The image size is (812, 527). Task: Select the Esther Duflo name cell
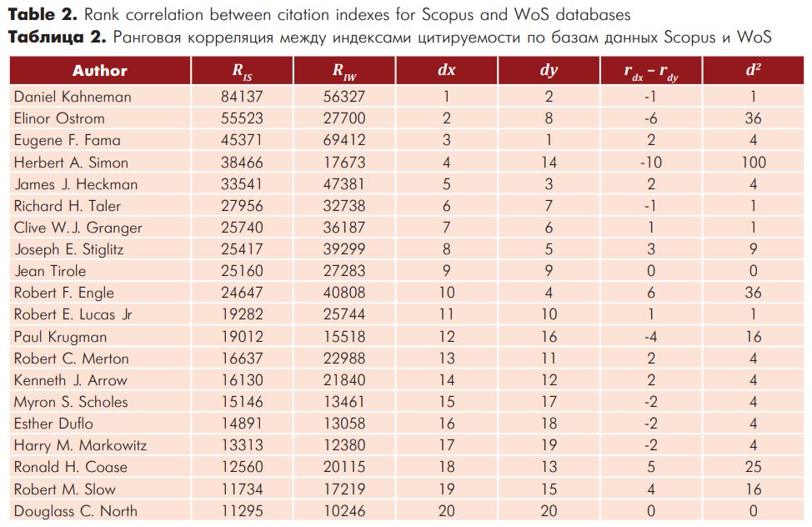(x=53, y=424)
